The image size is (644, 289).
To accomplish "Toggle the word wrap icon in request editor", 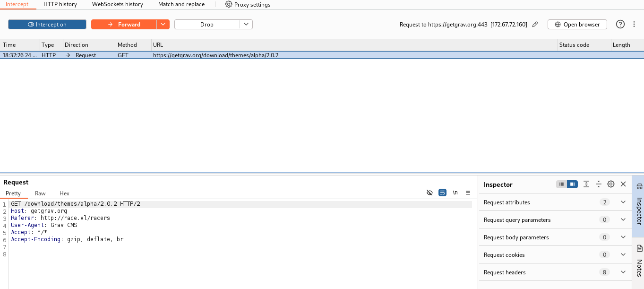I will click(443, 193).
